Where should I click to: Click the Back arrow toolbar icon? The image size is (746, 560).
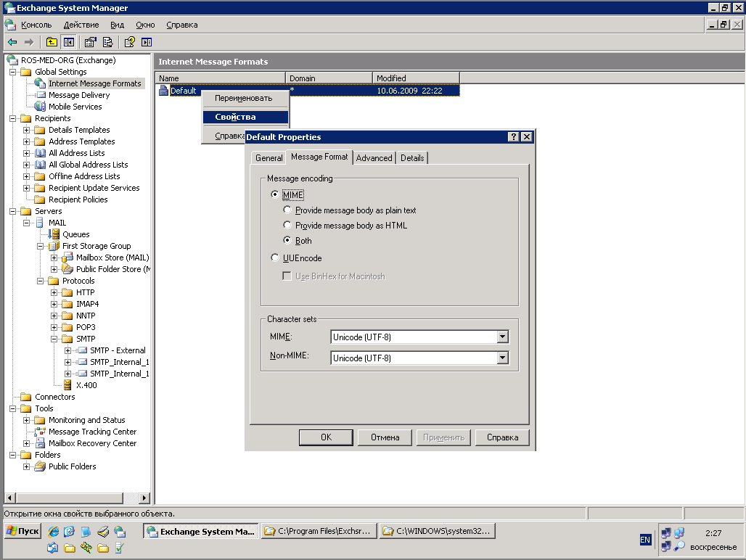[x=13, y=42]
